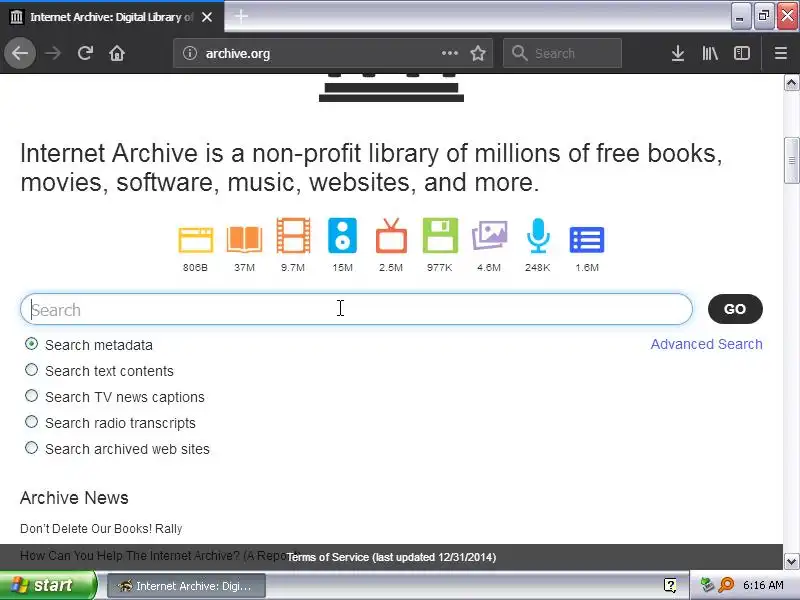
Task: Open the Windows start menu
Action: point(48,585)
